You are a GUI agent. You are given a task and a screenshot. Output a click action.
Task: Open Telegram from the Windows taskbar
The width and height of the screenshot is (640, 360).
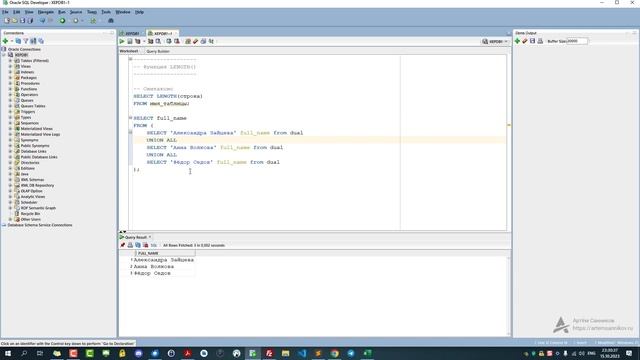click(351, 353)
